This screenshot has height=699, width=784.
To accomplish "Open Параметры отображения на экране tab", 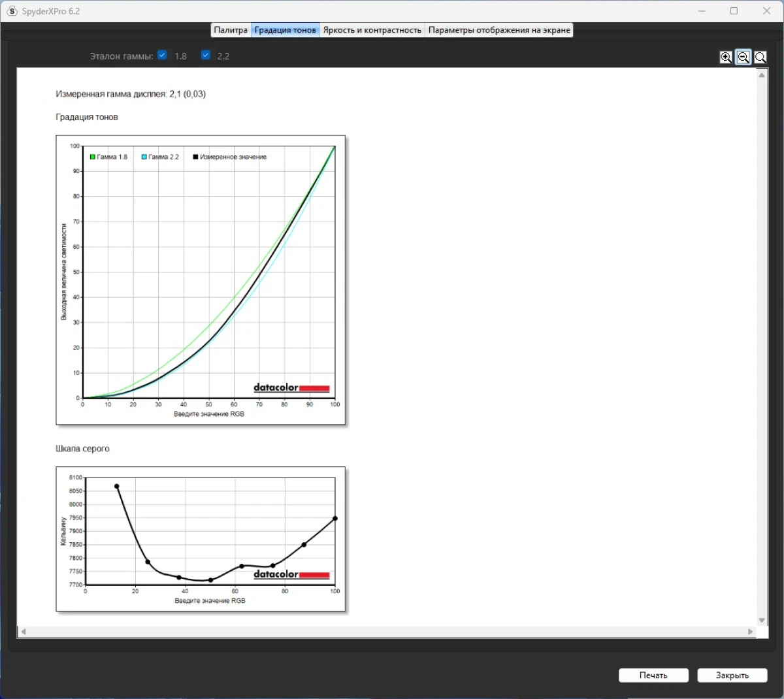I will click(499, 30).
